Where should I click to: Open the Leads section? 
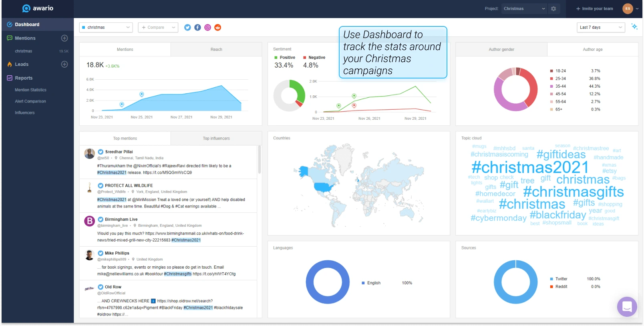22,64
